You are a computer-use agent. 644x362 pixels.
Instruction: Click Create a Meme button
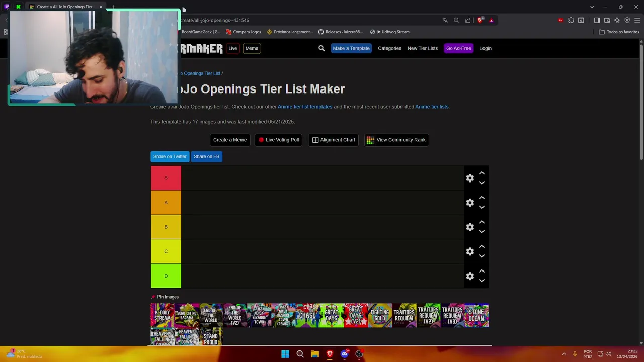pos(230,140)
